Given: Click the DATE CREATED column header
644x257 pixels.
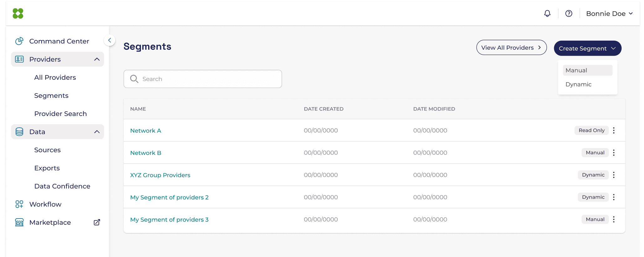Looking at the screenshot, I should tap(324, 109).
